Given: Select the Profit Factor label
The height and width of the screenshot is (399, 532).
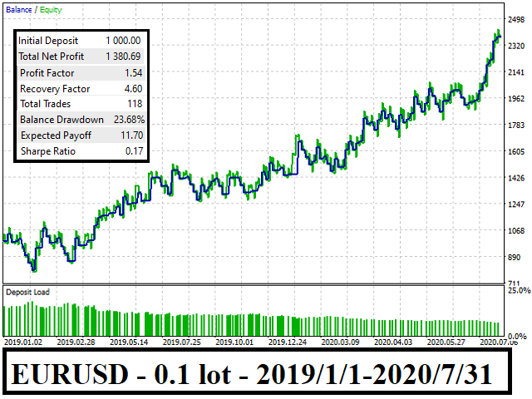Looking at the screenshot, I should (x=47, y=73).
